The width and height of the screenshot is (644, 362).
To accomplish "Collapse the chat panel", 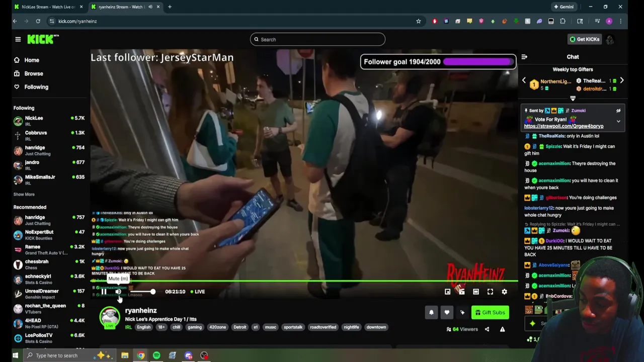I will pos(524,57).
